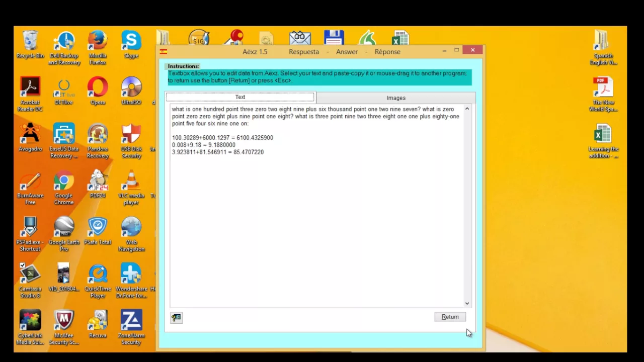
Task: Minimize the Aëxz 1.5 window
Action: click(445, 50)
